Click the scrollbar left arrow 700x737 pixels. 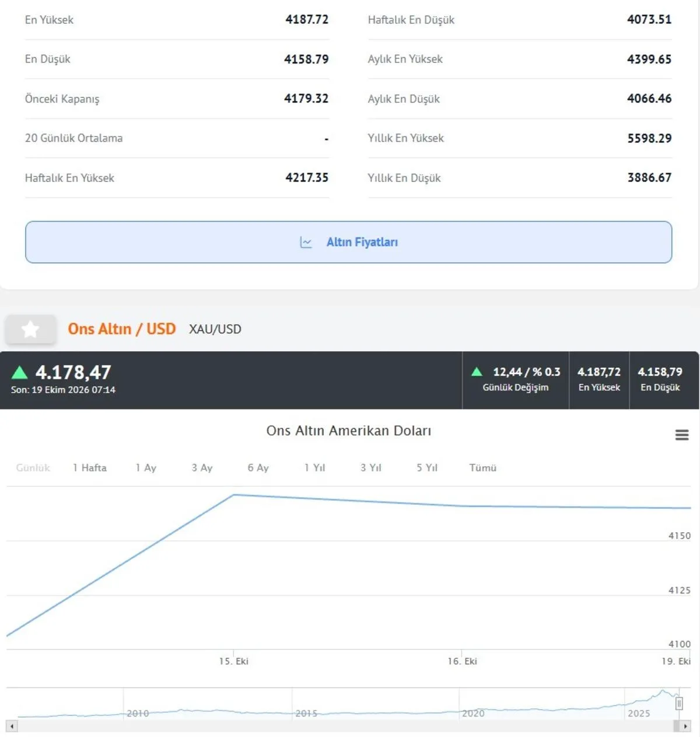pos(12,726)
